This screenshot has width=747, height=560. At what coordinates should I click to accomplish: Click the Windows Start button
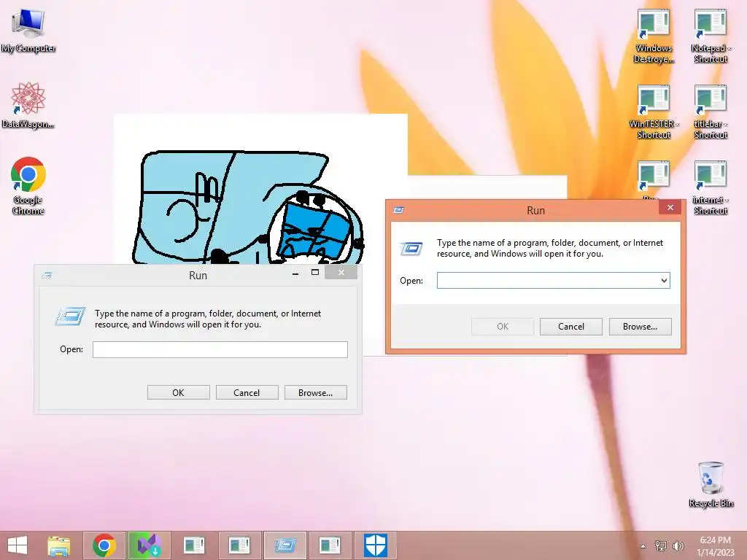click(18, 545)
